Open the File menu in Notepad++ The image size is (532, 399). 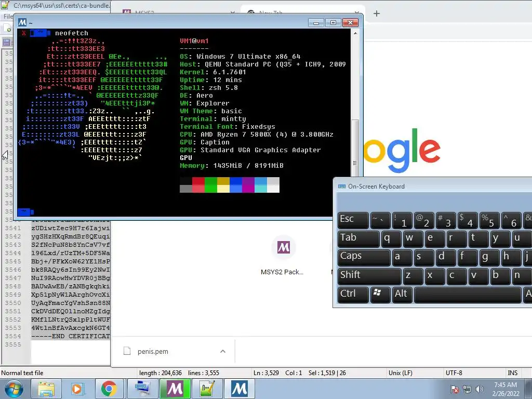tap(7, 16)
